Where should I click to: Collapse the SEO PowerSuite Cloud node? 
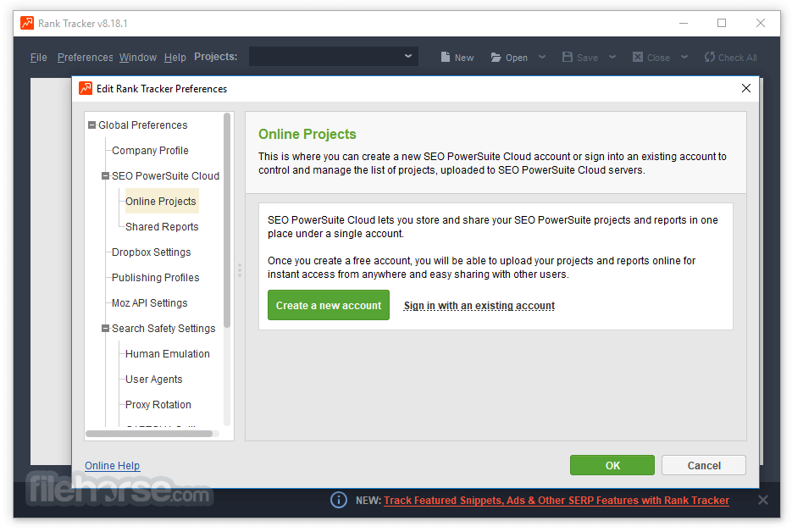pos(105,176)
